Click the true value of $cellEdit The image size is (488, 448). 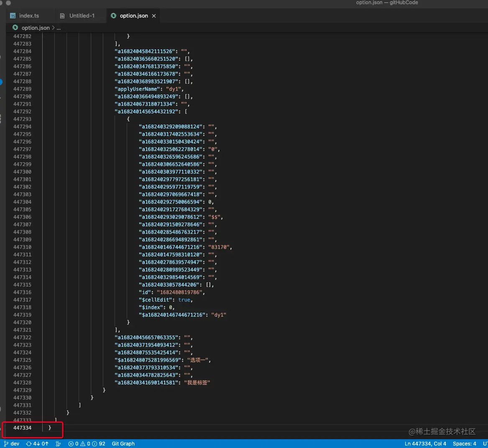(x=184, y=300)
